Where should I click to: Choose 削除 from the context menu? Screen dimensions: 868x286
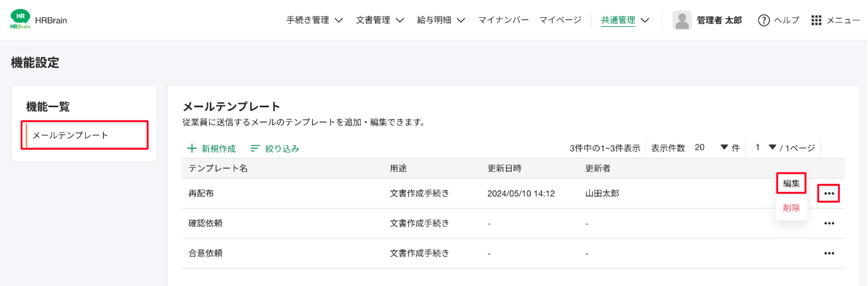click(x=791, y=208)
